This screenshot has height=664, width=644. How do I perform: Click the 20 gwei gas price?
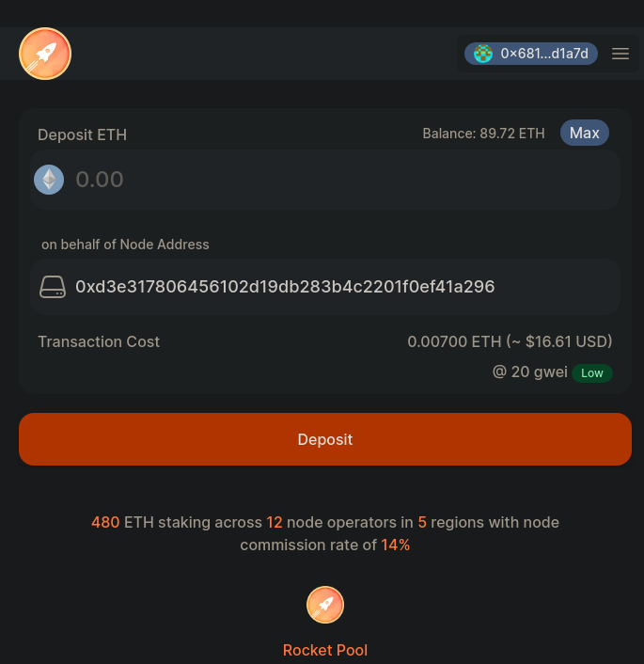(x=530, y=372)
